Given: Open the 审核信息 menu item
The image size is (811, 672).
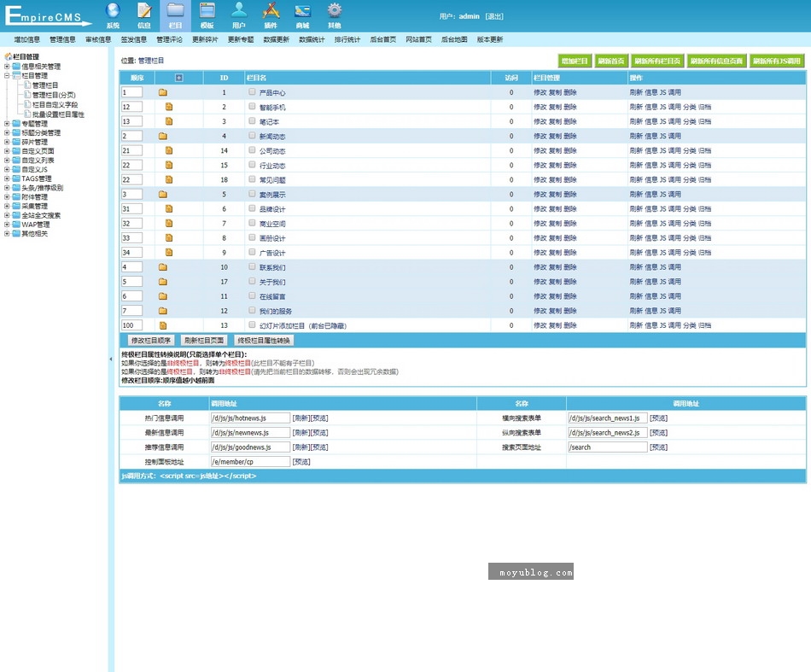Looking at the screenshot, I should point(98,39).
